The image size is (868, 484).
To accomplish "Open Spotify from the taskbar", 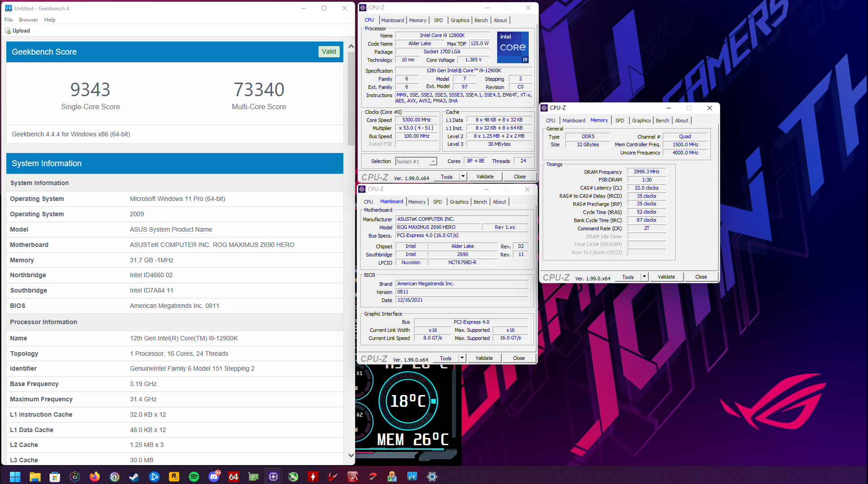I will [x=194, y=476].
